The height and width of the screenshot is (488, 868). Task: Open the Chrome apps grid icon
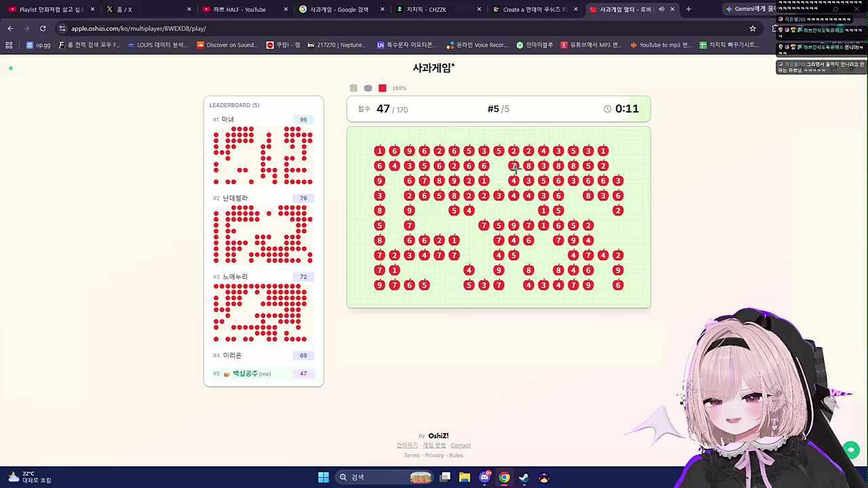coord(9,45)
